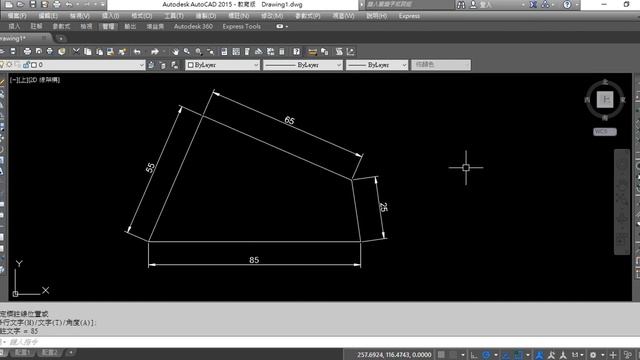The width and height of the screenshot is (640, 360).
Task: Click the Zoom Window icon
Action: pos(198,52)
